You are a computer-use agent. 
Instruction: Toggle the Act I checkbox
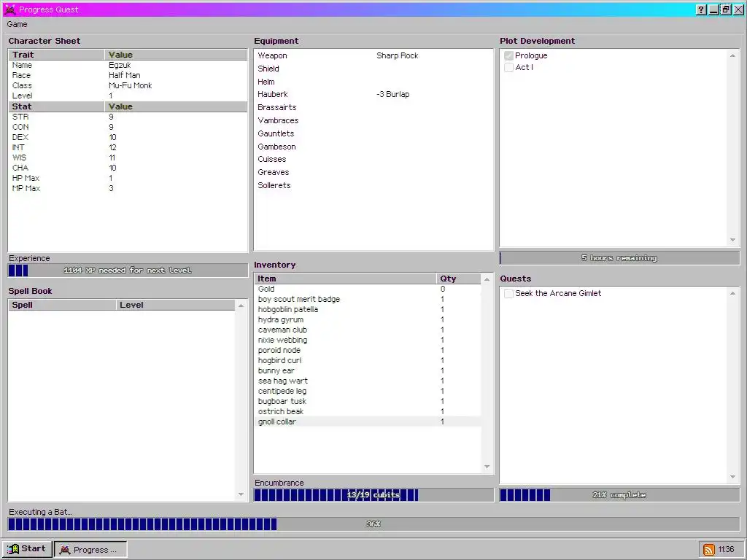(508, 68)
